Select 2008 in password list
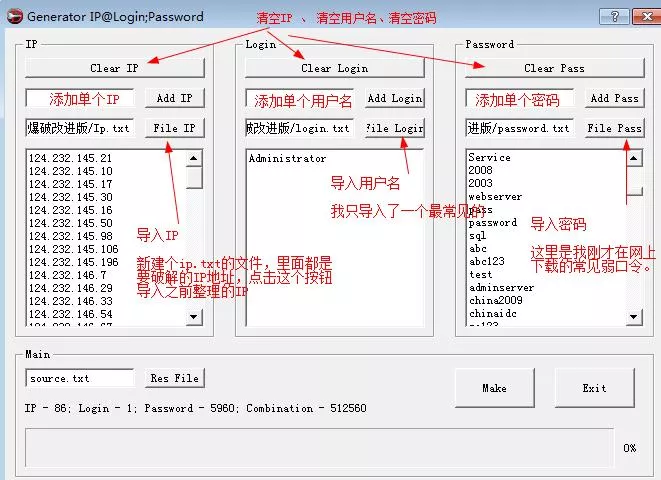 pos(480,170)
